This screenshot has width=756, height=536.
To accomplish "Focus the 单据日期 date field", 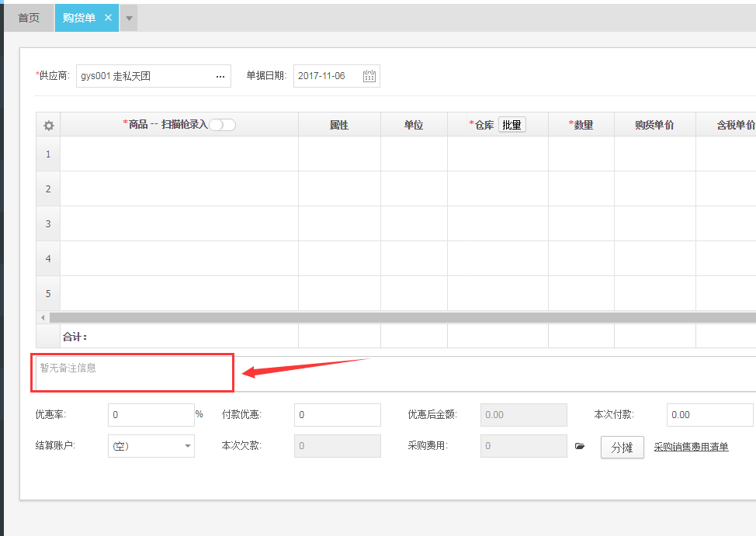I will coord(337,76).
